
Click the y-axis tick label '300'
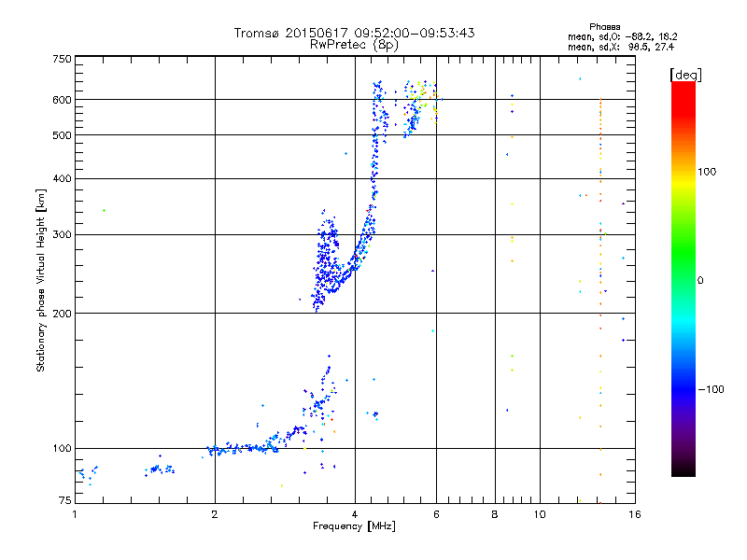pos(62,235)
